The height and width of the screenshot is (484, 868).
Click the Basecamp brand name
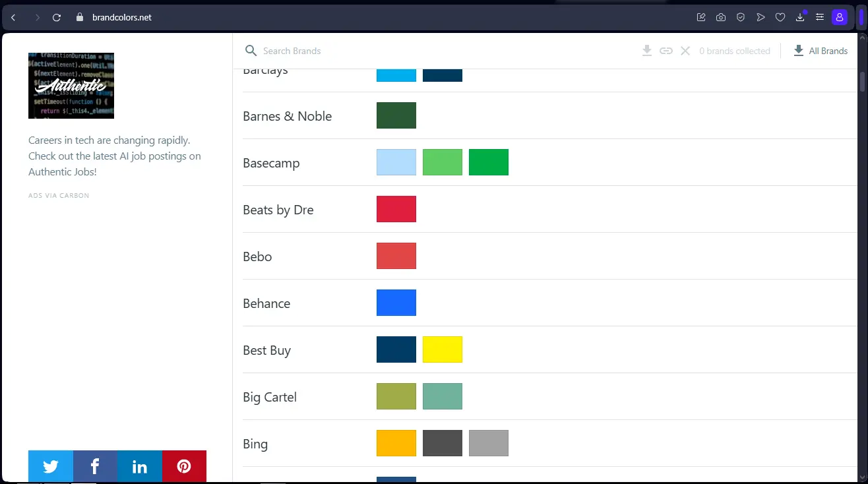pos(271,164)
